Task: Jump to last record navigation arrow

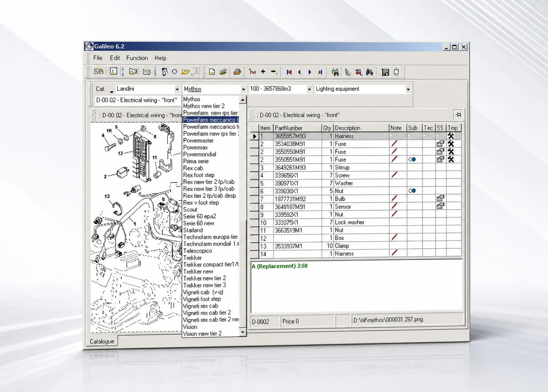Action: click(320, 72)
